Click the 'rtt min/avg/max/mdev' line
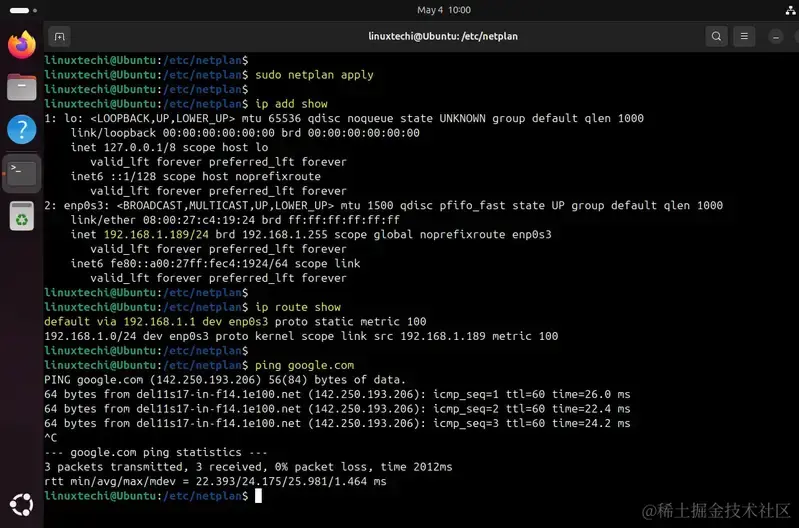 click(x=216, y=482)
